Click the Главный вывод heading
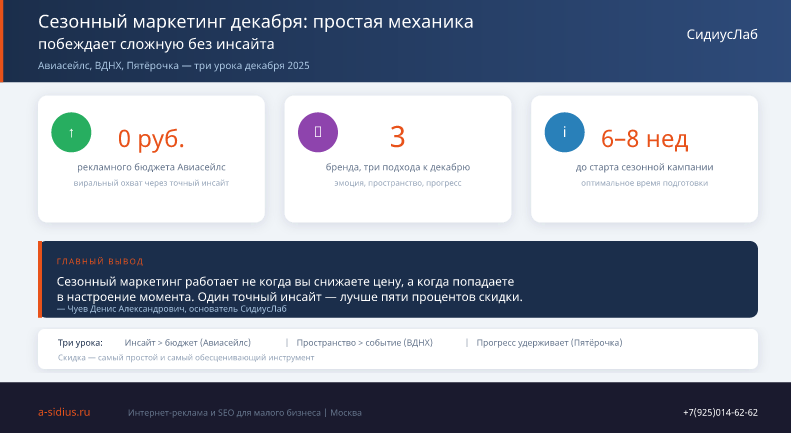Viewport: 791px width, 433px height. tap(100, 261)
